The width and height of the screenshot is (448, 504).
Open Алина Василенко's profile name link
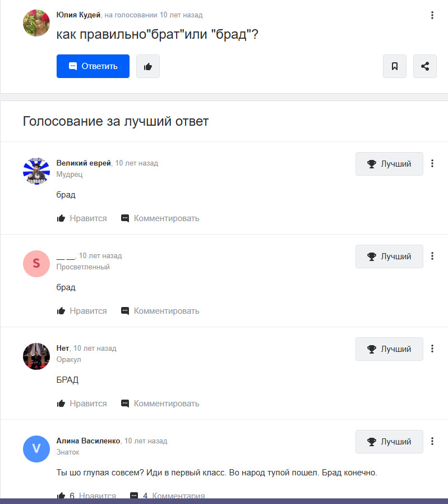[x=88, y=441]
